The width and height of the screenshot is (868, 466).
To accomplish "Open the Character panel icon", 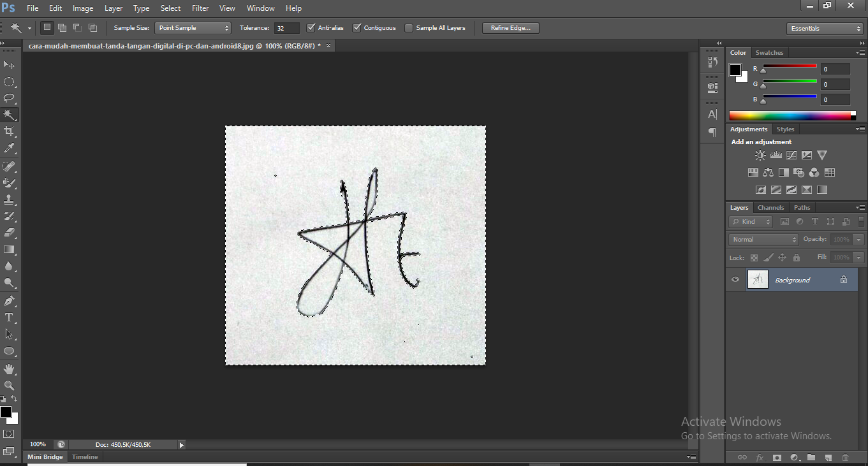I will 712,115.
